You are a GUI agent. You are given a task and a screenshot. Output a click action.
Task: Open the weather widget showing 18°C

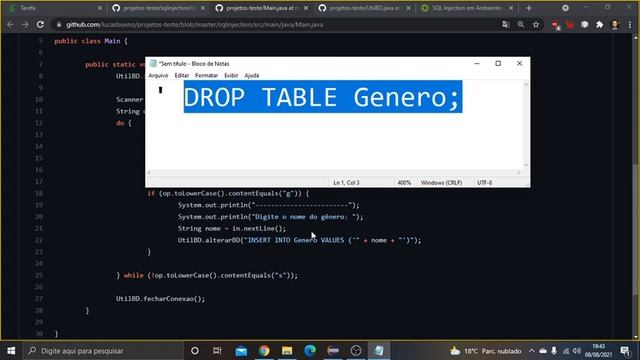point(485,351)
